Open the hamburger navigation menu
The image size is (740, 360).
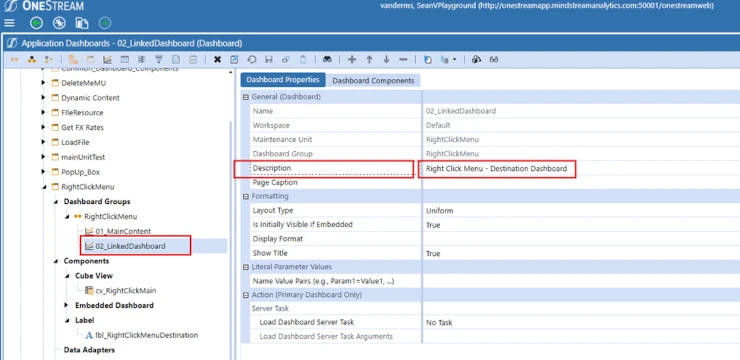[x=9, y=23]
